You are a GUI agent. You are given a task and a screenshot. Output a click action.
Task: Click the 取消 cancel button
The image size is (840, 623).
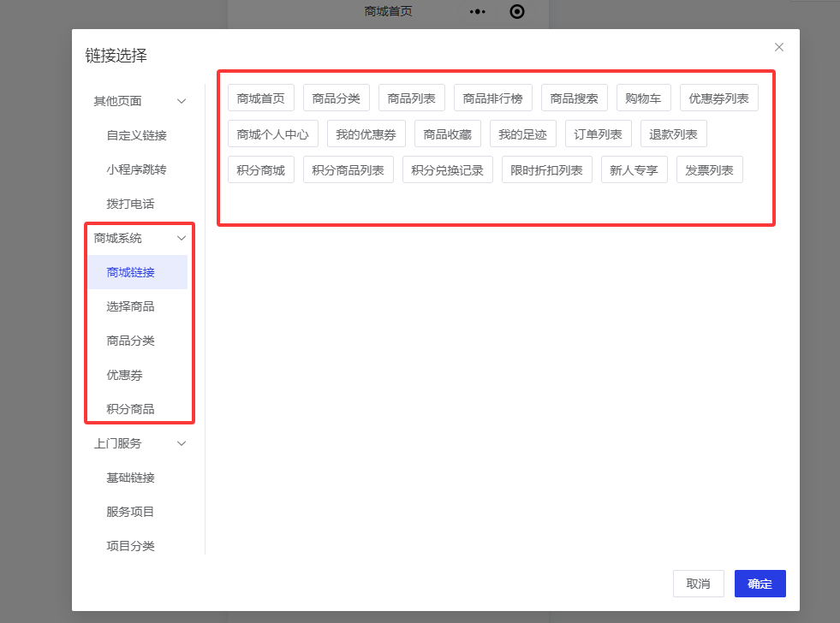click(x=698, y=584)
